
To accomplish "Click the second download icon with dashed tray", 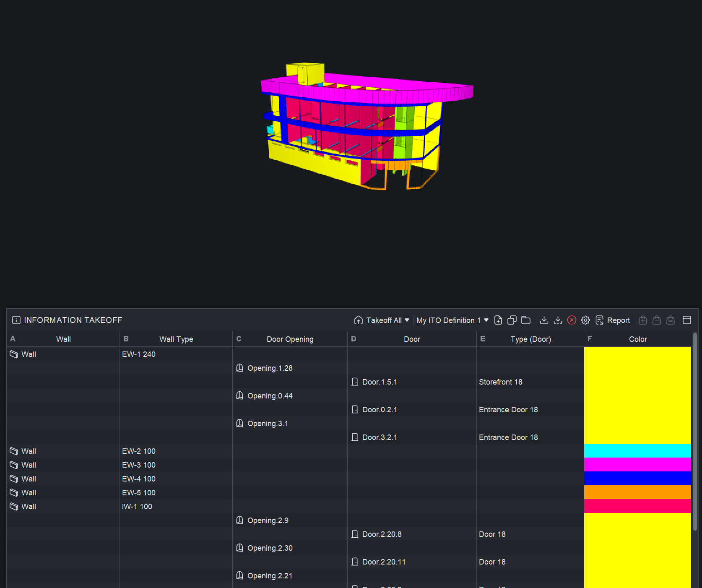I will 558,320.
